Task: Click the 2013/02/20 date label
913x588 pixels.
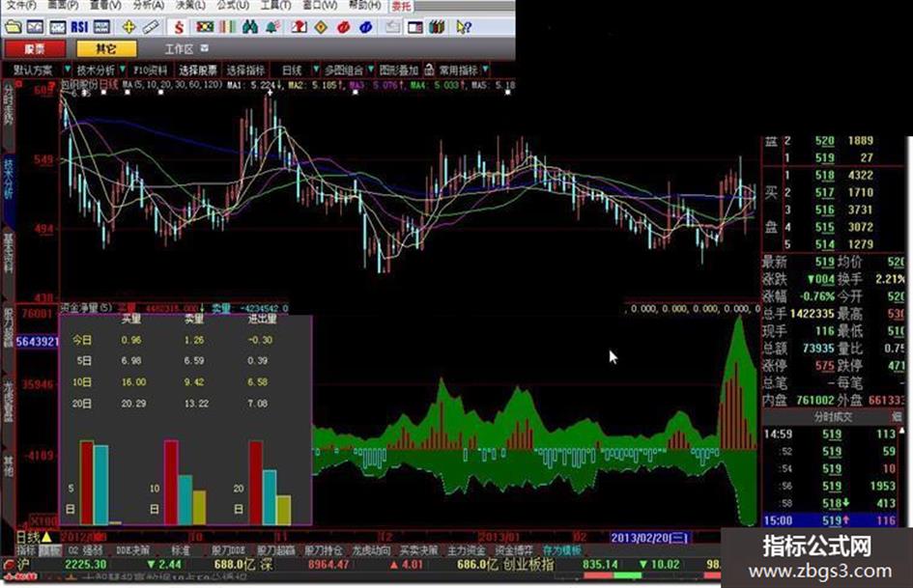Action: point(649,538)
